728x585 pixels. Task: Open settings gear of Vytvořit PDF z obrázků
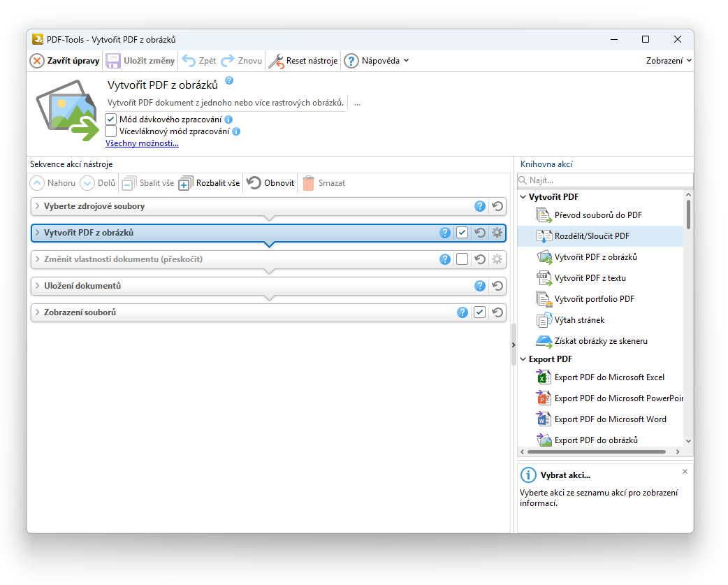497,233
